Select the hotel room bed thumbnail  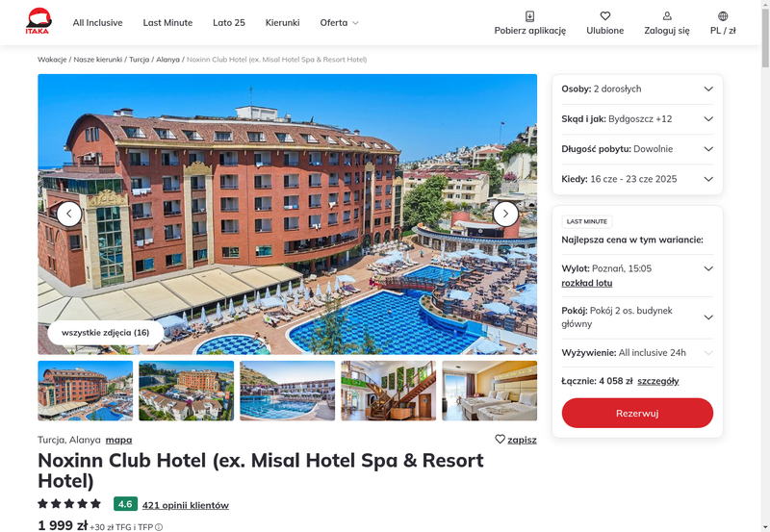pos(490,391)
